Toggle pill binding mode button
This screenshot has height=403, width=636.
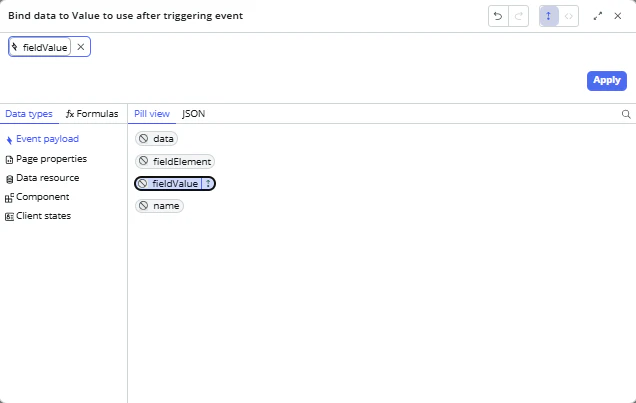(548, 16)
